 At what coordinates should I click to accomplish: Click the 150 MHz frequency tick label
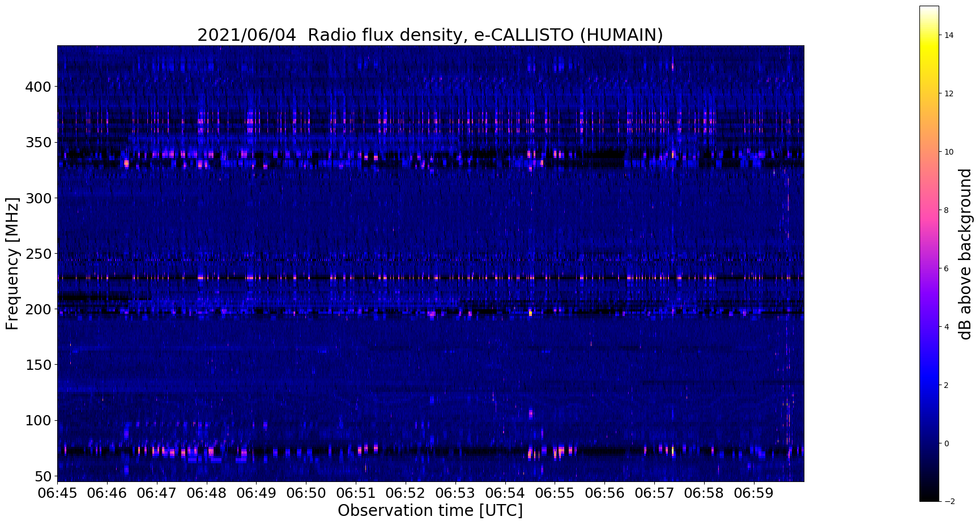[x=39, y=365]
